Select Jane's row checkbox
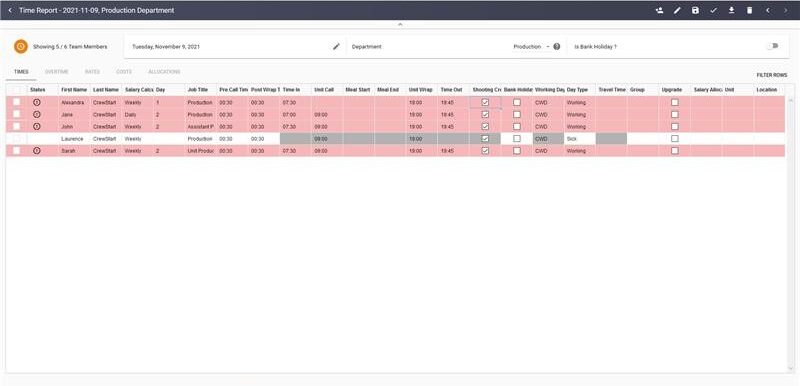Viewport: 800px width, 386px height. click(17, 114)
